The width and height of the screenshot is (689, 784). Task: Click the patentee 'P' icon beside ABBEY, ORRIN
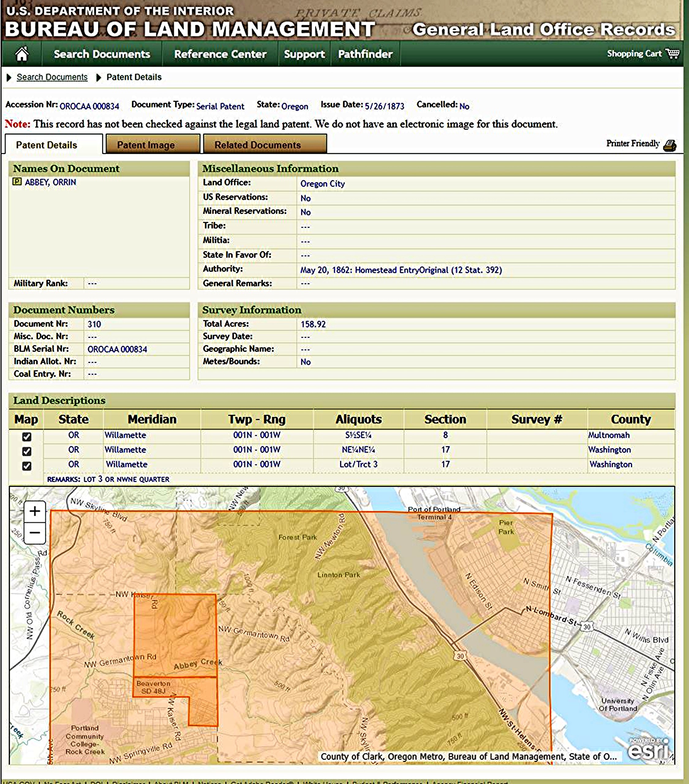17,181
